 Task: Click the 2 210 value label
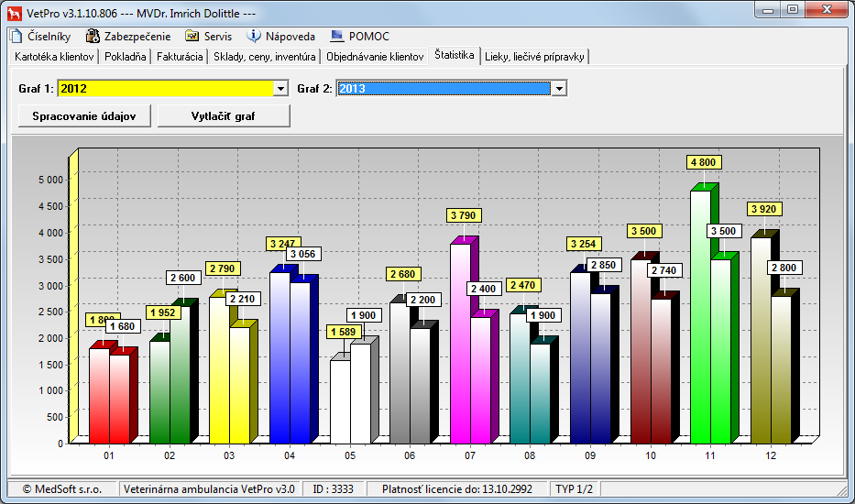click(243, 299)
